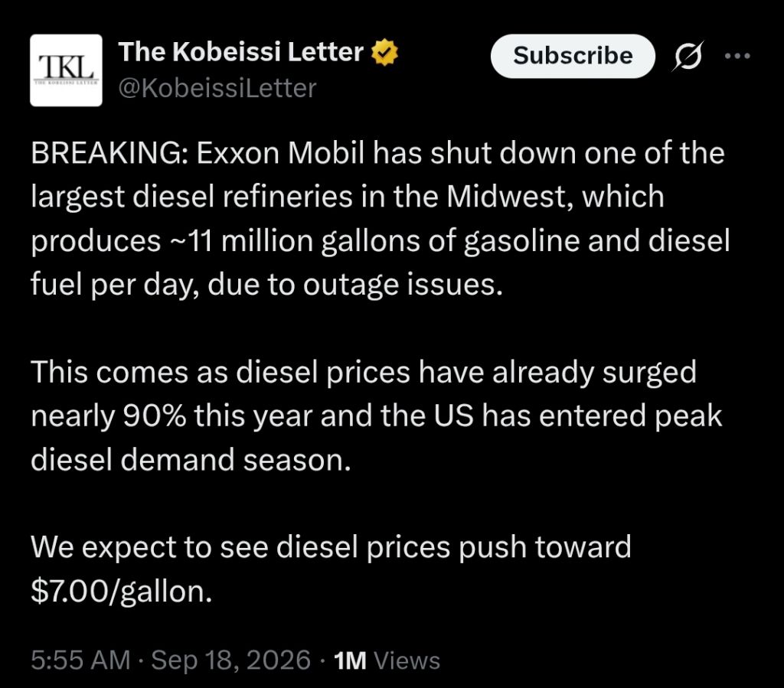
Task: Click the word BREAKING in the post
Action: click(x=106, y=153)
